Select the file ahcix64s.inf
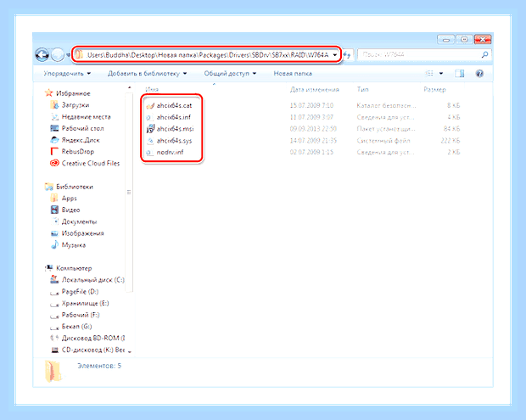526x420 pixels. [173, 117]
